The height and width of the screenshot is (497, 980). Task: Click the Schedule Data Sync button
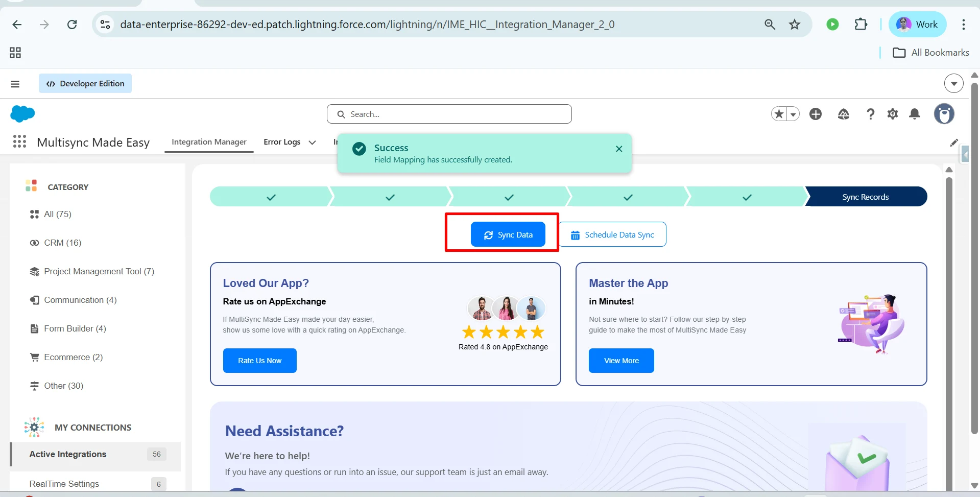click(x=612, y=234)
